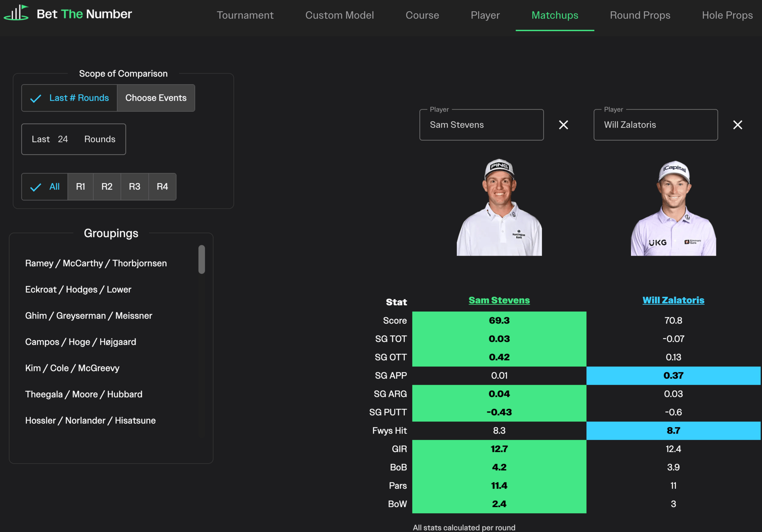Open the Will Zalatoris player dropdown
The image size is (762, 532).
coord(655,125)
